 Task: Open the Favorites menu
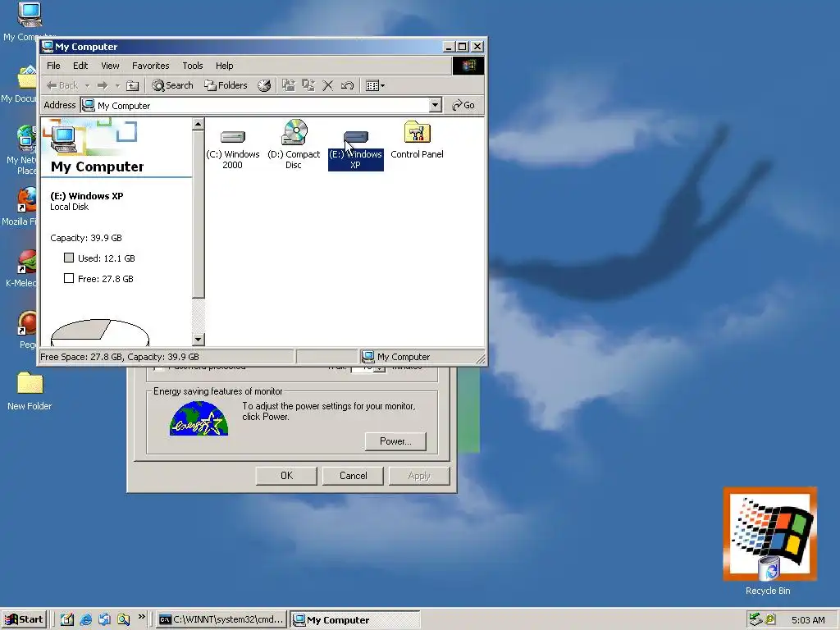point(151,66)
